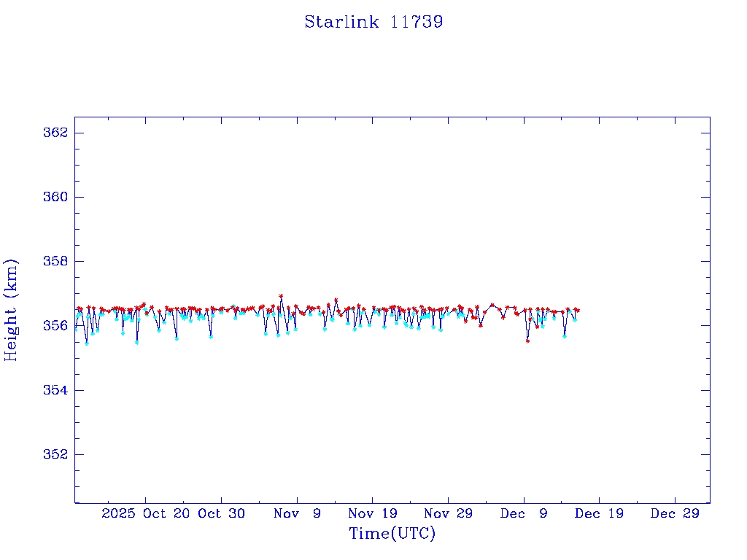Screen dimensions: 747x560
Task: Click the Nov 29 date label
Action: [x=448, y=513]
